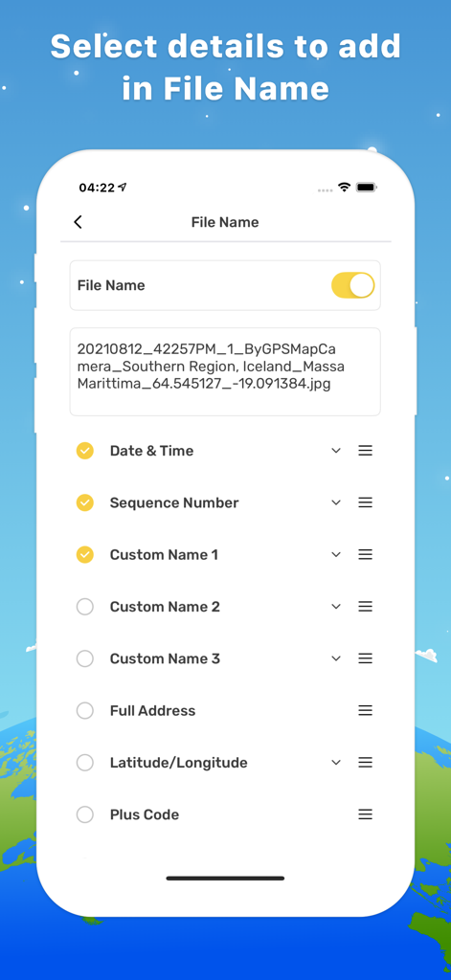Viewport: 451px width, 980px height.
Task: Tap the Wi-Fi status icon
Action: pos(344,187)
